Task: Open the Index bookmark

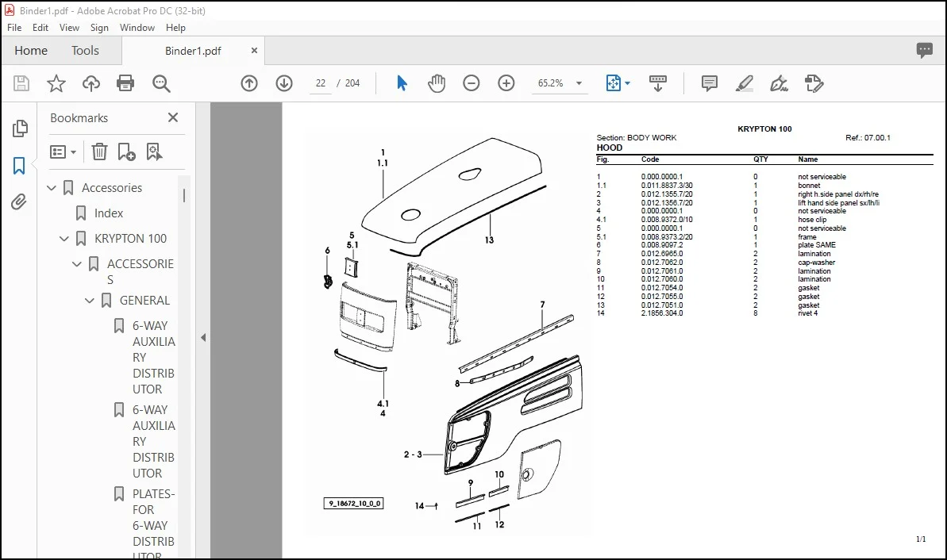Action: [109, 213]
